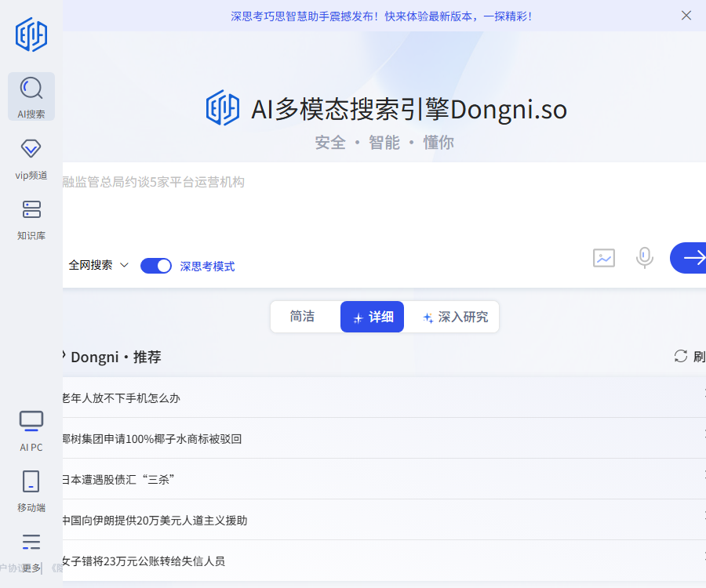
Task: Close the top announcement banner
Action: click(686, 16)
